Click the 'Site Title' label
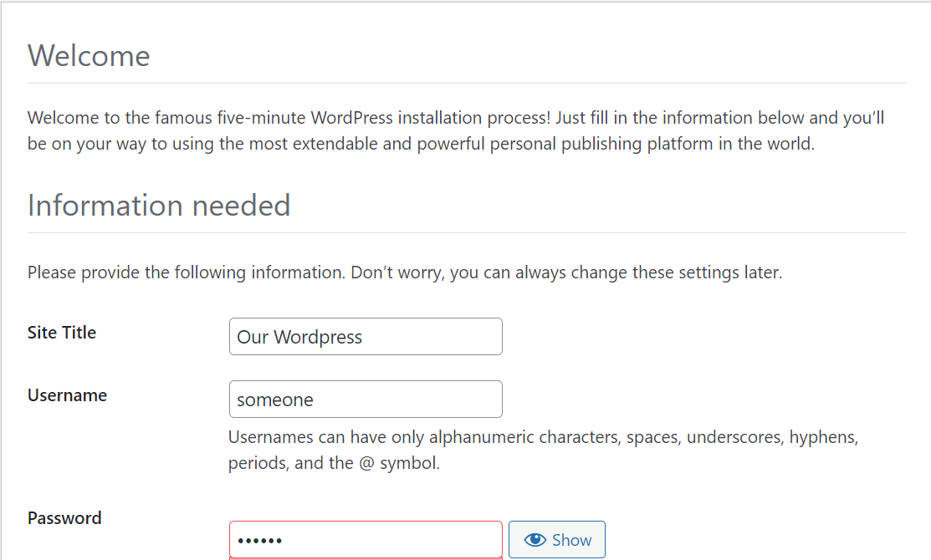This screenshot has width=931, height=560. [x=62, y=333]
